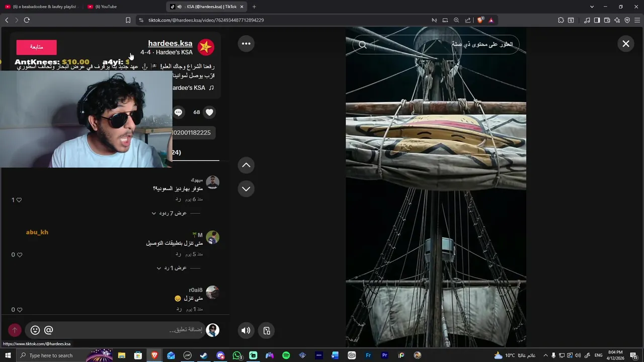Open the notification center with 15 badge
Screen dimensions: 644x362
[x=634, y=355]
